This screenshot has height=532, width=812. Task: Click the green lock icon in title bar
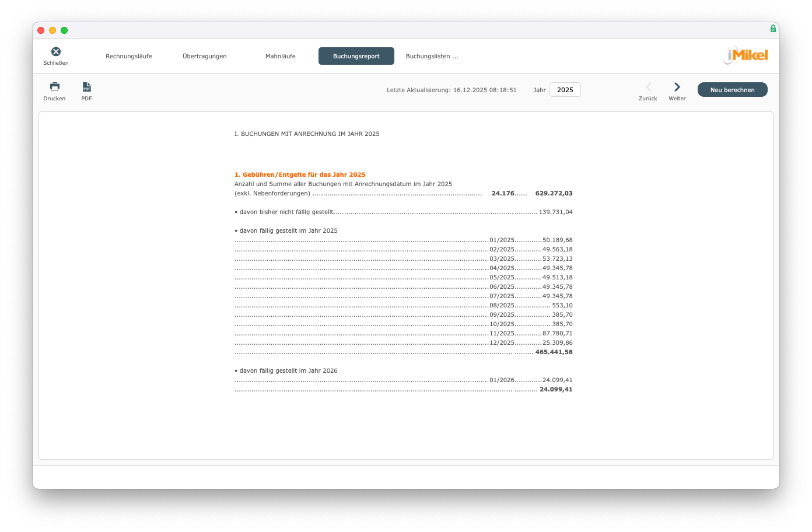point(773,29)
